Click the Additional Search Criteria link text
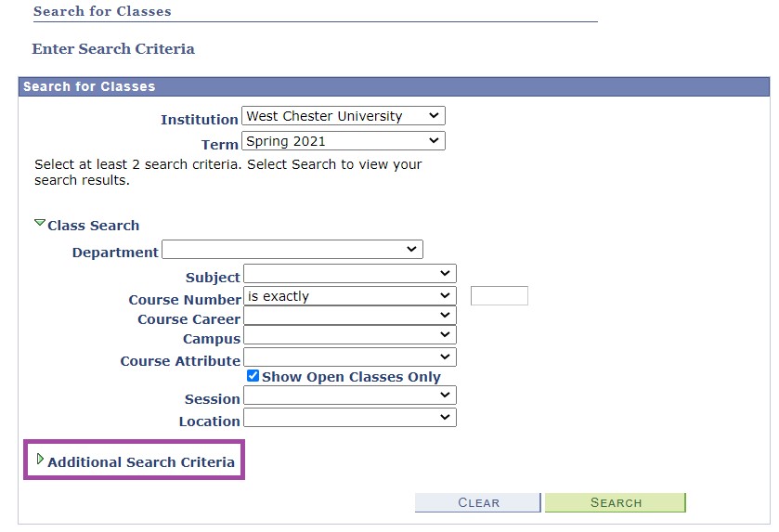 pos(141,462)
